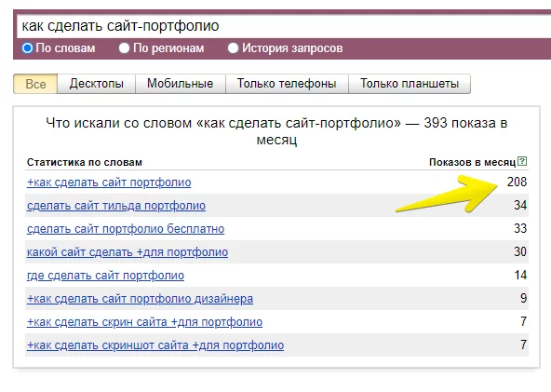Select the Только телефоны tab
The image size is (551, 392).
(x=287, y=84)
